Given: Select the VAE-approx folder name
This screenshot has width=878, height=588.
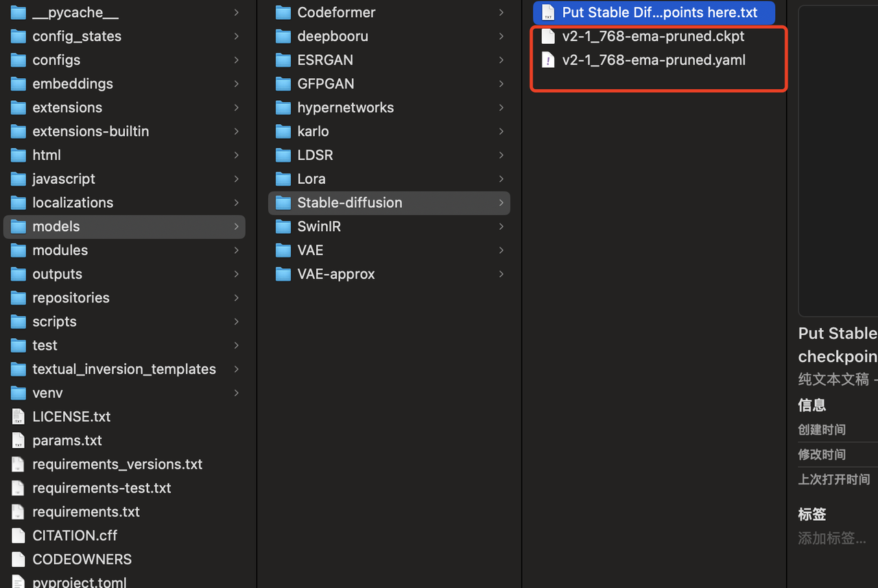Looking at the screenshot, I should 336,274.
